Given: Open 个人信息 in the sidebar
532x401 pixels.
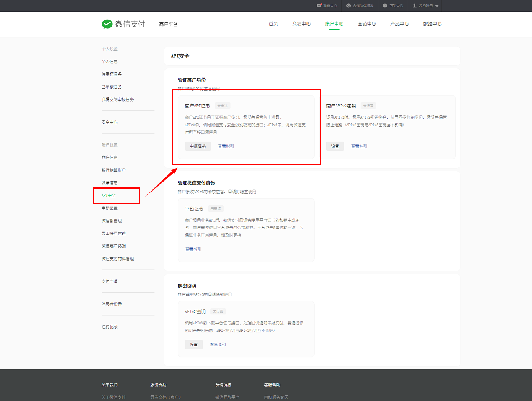Looking at the screenshot, I should (x=109, y=62).
